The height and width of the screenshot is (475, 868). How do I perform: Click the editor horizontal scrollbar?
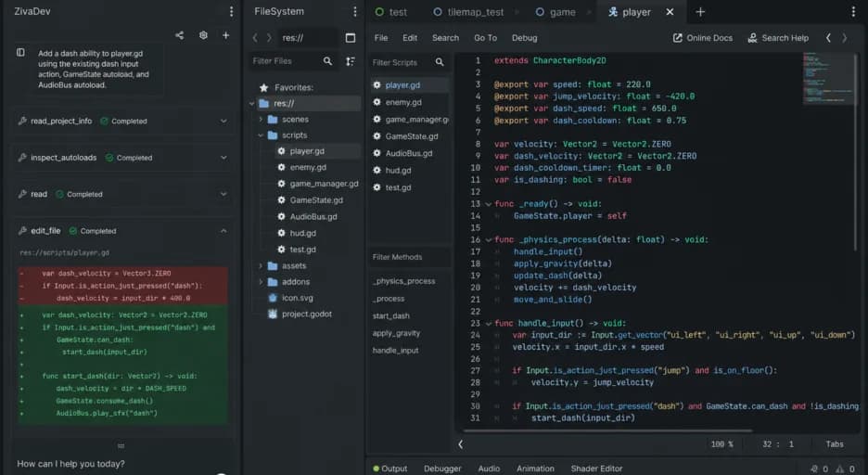pos(607,430)
